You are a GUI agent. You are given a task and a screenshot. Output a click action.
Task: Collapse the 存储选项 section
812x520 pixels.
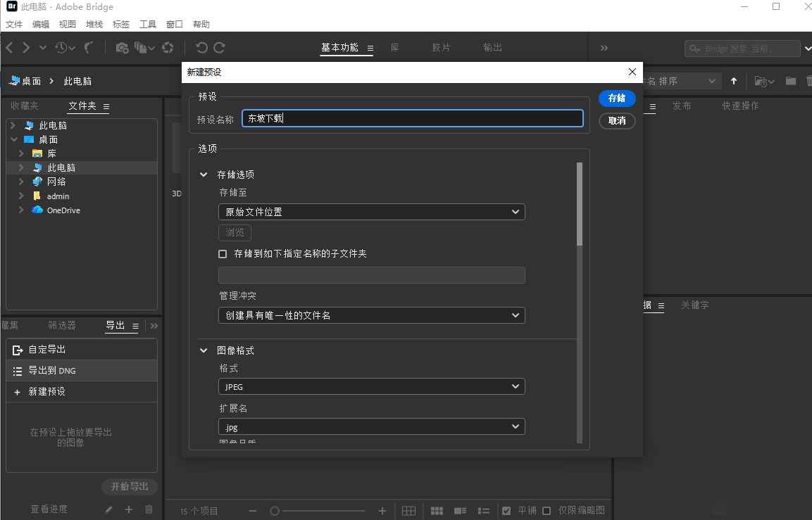(x=204, y=175)
